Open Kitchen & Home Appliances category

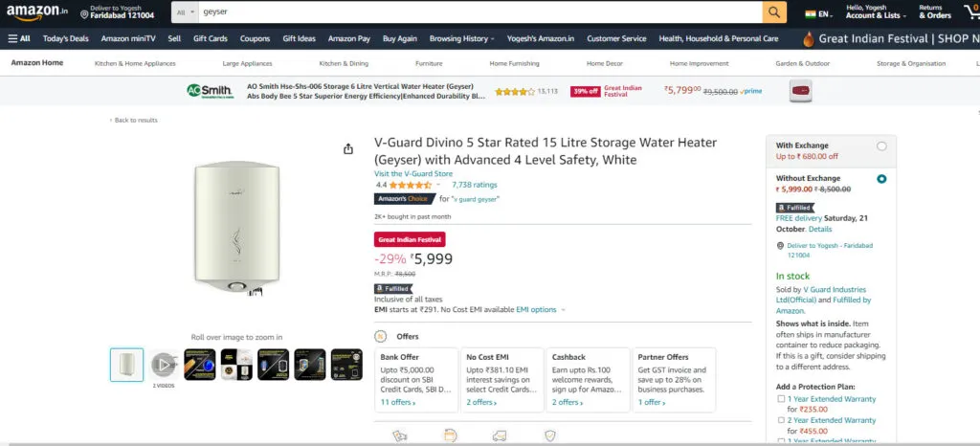point(135,64)
